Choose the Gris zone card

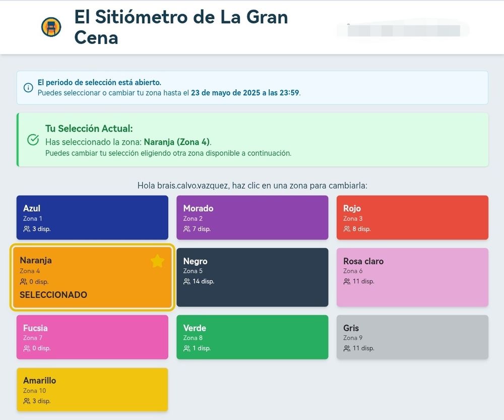pyautogui.click(x=412, y=337)
